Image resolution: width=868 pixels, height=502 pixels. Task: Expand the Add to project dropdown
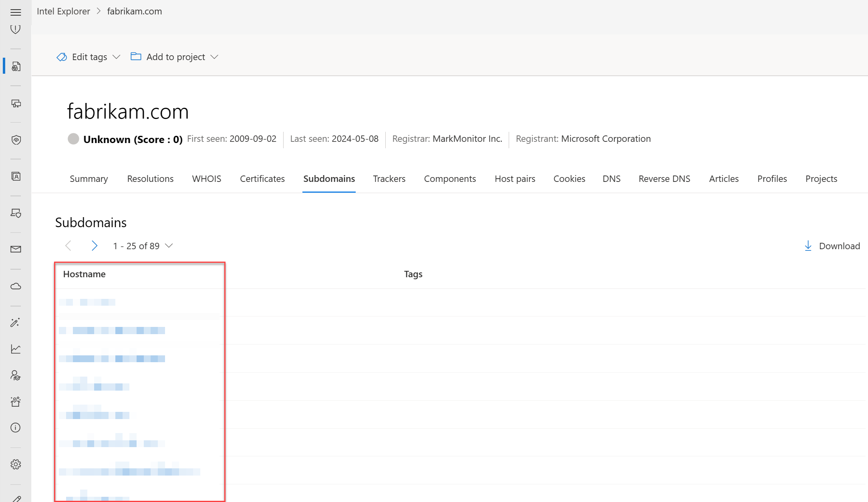(175, 57)
